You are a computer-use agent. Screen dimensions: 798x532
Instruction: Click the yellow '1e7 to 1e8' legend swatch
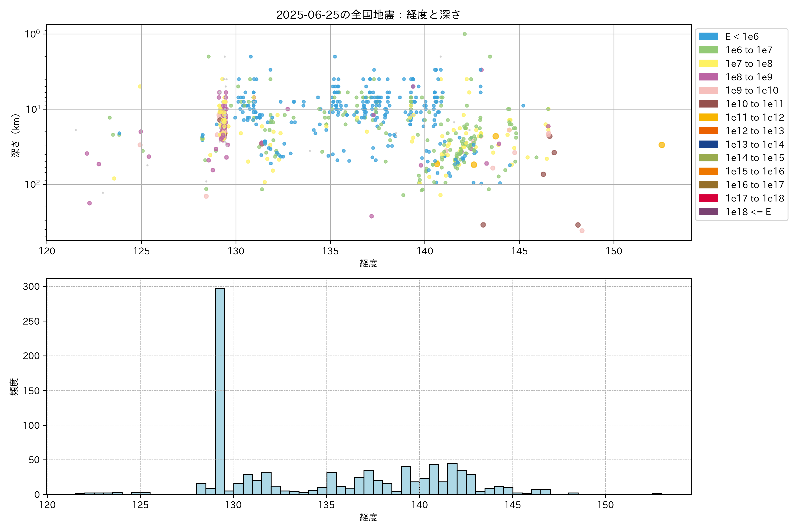pos(708,63)
